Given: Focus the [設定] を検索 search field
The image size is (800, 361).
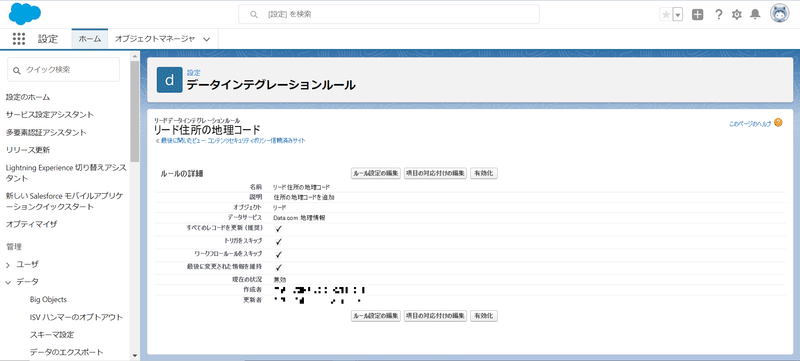Looking at the screenshot, I should click(389, 14).
